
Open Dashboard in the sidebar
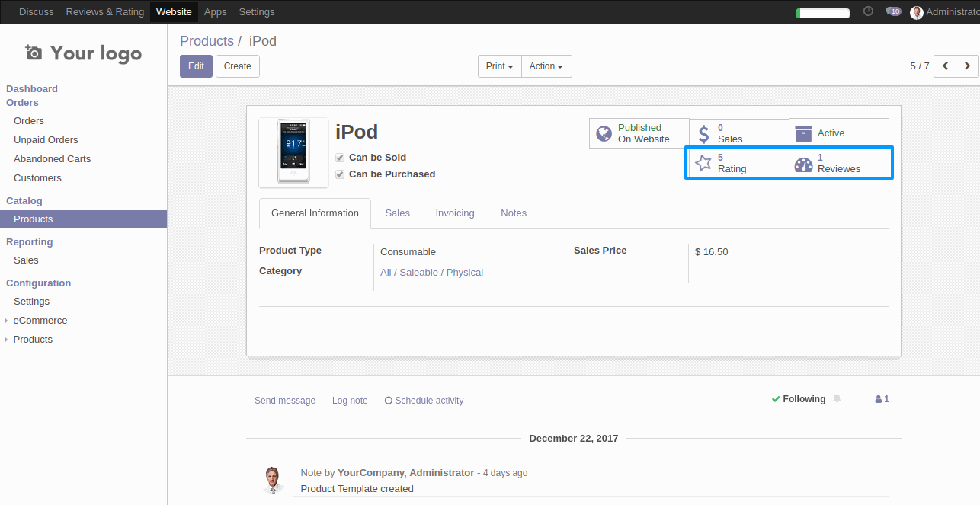(32, 89)
